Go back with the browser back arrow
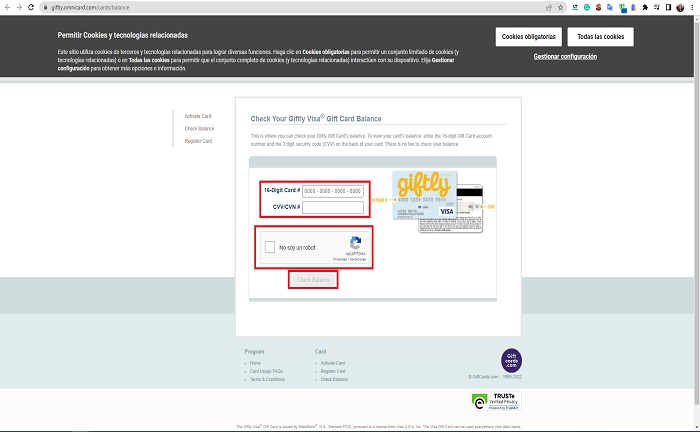700x432 pixels. 7,8
